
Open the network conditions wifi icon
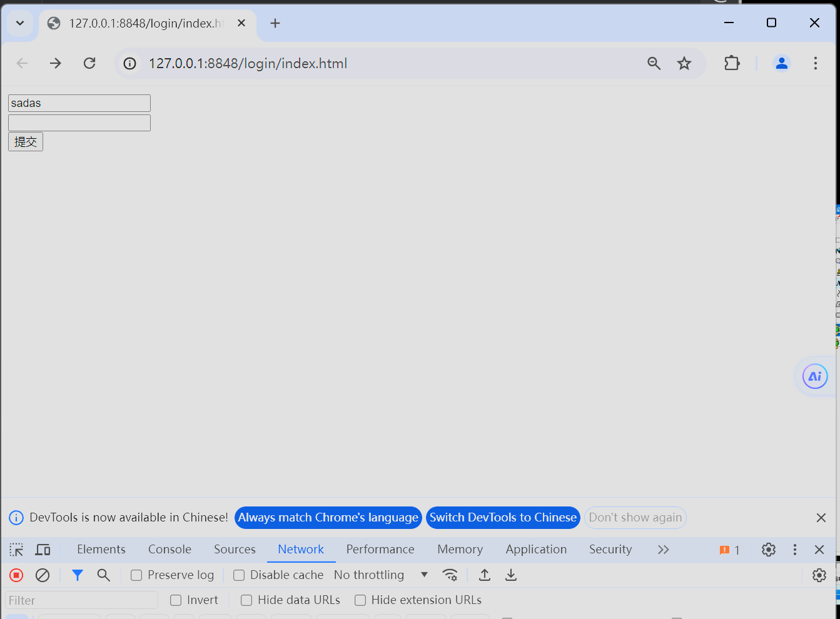coord(450,575)
